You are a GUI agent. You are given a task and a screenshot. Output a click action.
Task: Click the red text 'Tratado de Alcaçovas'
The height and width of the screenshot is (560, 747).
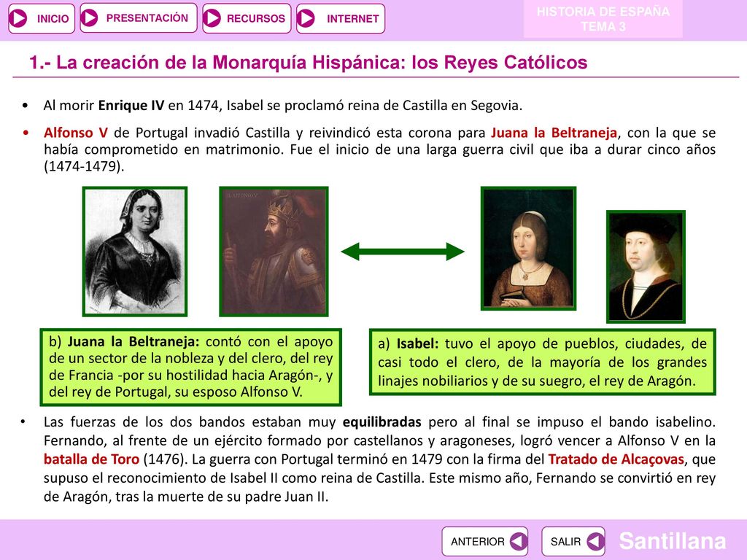point(616,459)
